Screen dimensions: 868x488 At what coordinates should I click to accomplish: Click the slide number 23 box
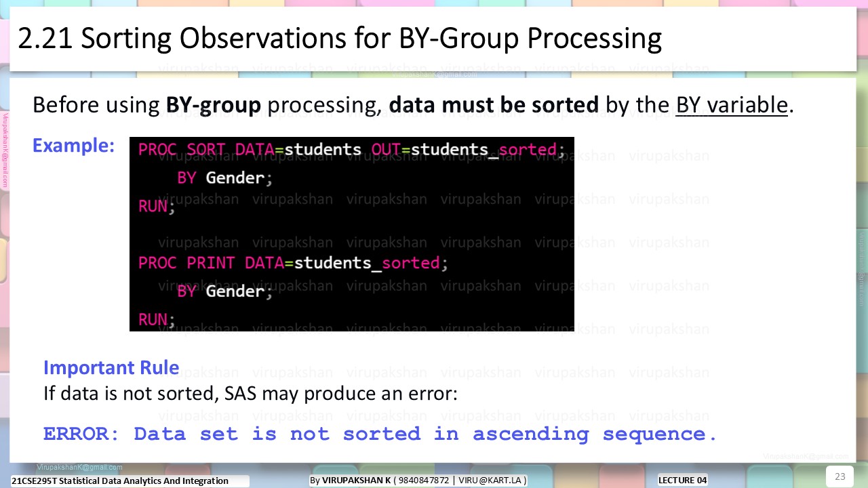coord(840,476)
